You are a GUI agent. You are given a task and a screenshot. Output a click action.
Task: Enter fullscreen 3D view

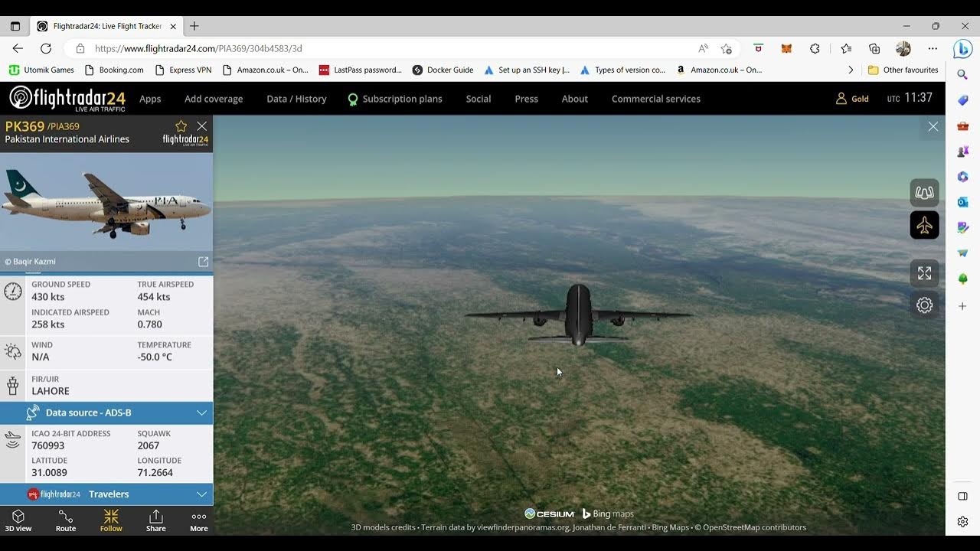pyautogui.click(x=924, y=273)
